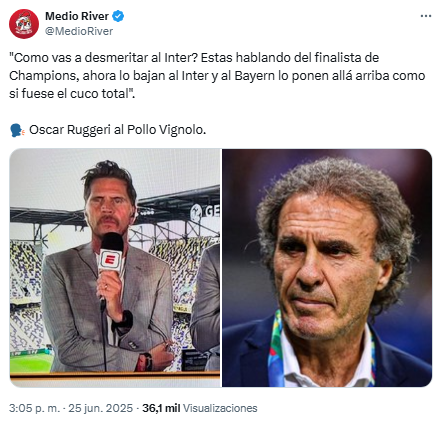The height and width of the screenshot is (421, 441).
Task: Click the "Medio River" display name
Action: pos(77,16)
